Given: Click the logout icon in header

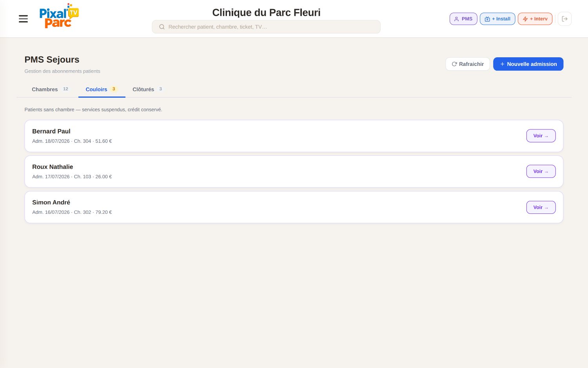Looking at the screenshot, I should coord(564,19).
